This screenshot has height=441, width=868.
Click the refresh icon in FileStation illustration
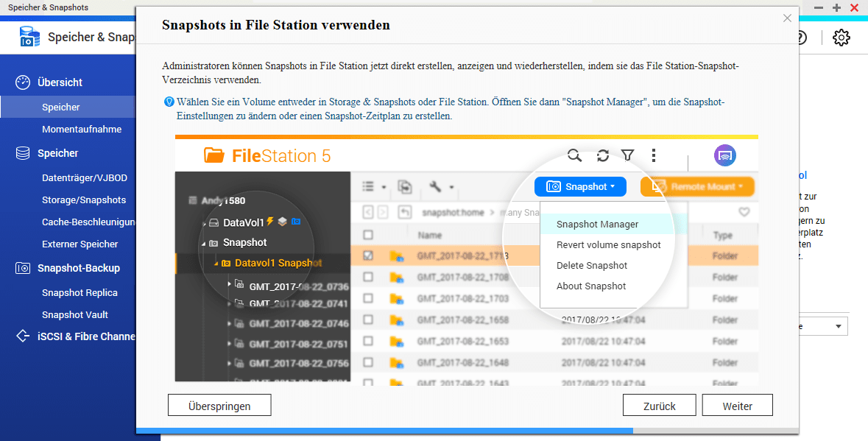tap(603, 155)
